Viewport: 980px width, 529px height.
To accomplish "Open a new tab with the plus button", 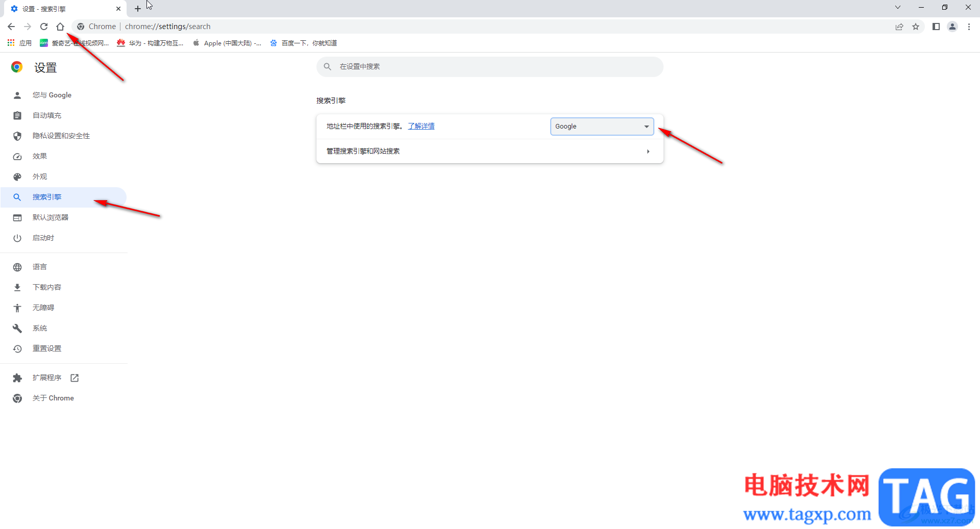I will coord(138,9).
